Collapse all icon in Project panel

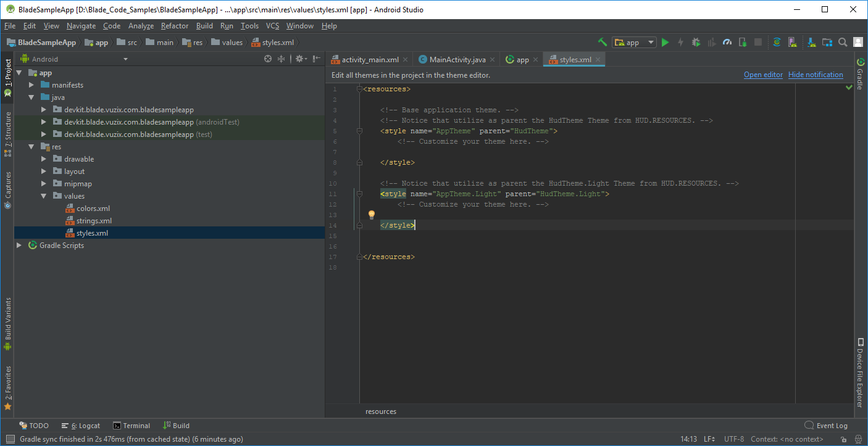pyautogui.click(x=282, y=59)
